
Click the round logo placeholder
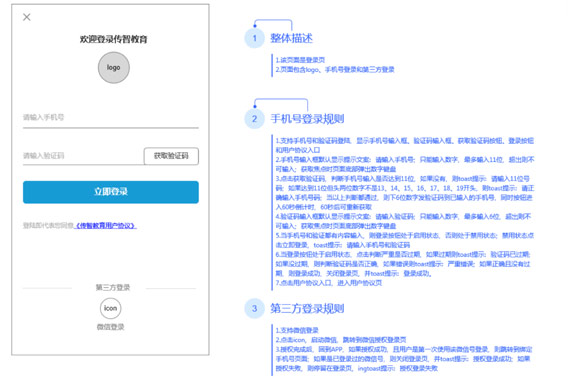coord(114,68)
